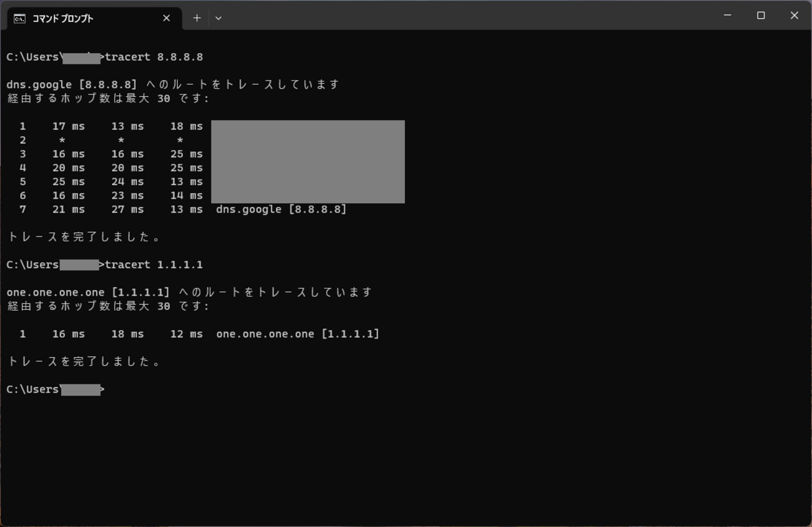Click the empty prompt at the bottom line
This screenshot has height=527, width=812.
coord(56,389)
